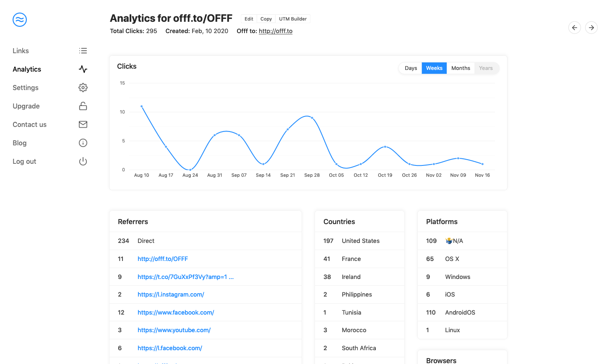
Task: Click the Copy button
Action: coord(266,19)
